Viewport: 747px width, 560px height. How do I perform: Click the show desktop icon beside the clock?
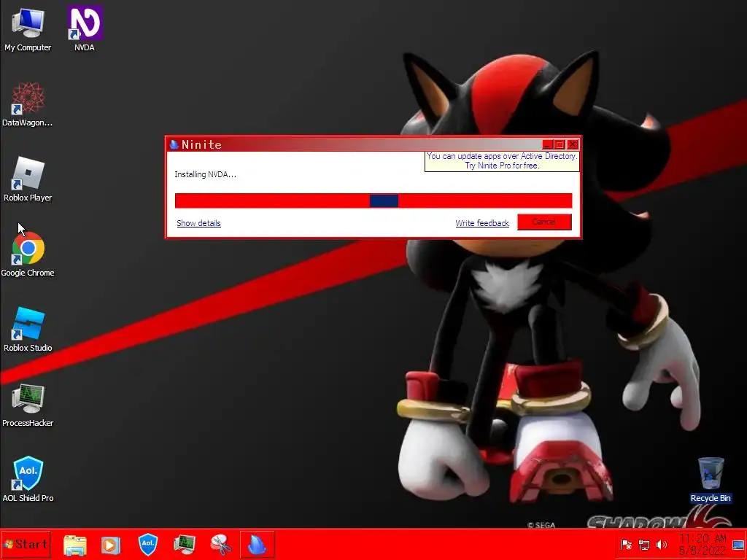739,545
